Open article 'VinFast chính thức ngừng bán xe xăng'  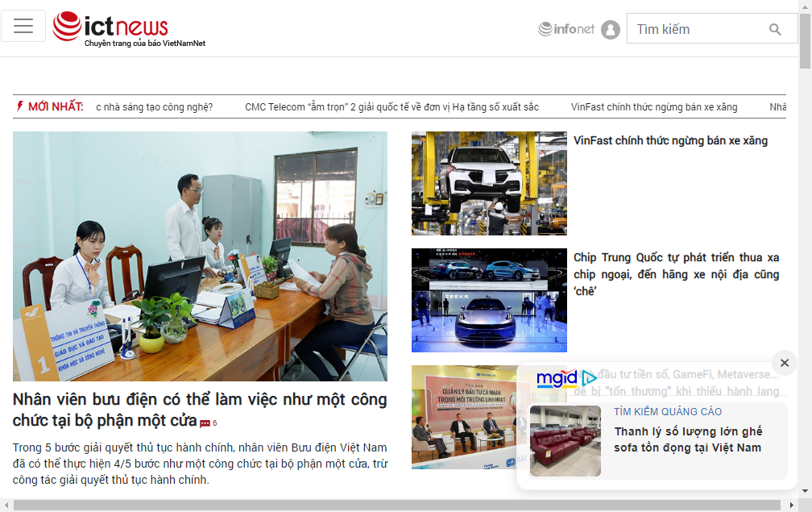pos(670,140)
